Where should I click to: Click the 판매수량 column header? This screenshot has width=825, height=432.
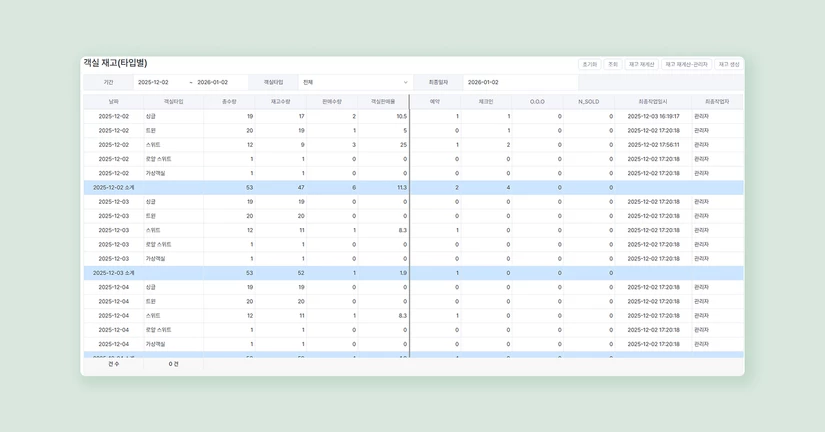tap(332, 101)
